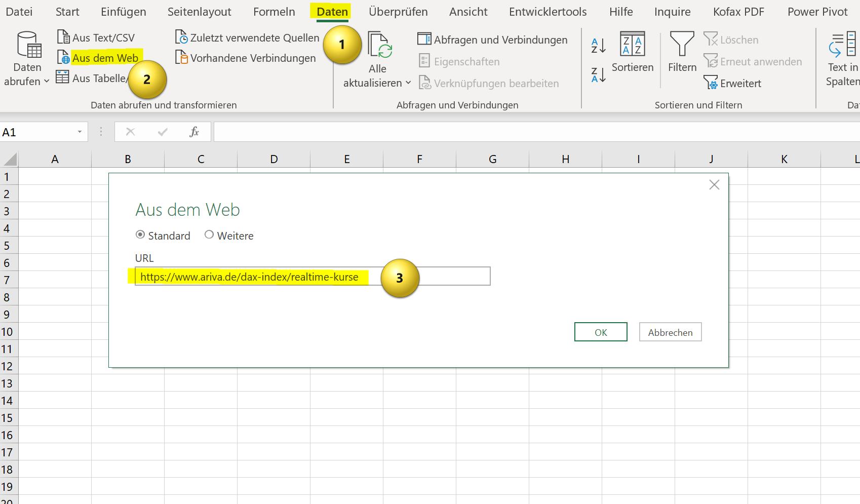The height and width of the screenshot is (504, 860).
Task: Open the Inquire tab
Action: tap(673, 12)
